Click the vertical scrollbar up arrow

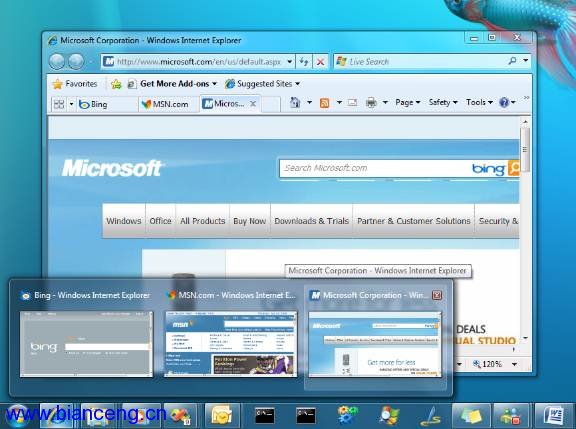[525, 122]
